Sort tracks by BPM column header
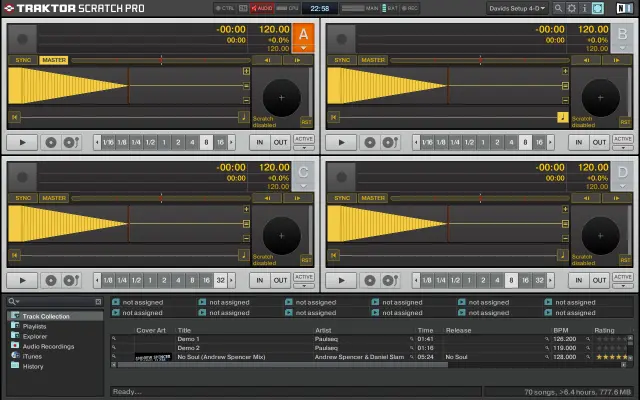 coord(561,329)
